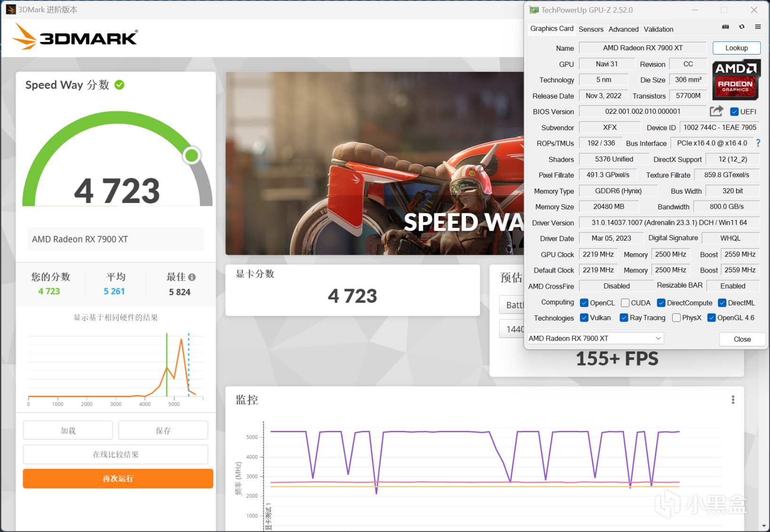Switch to the Validation tab

659,29
